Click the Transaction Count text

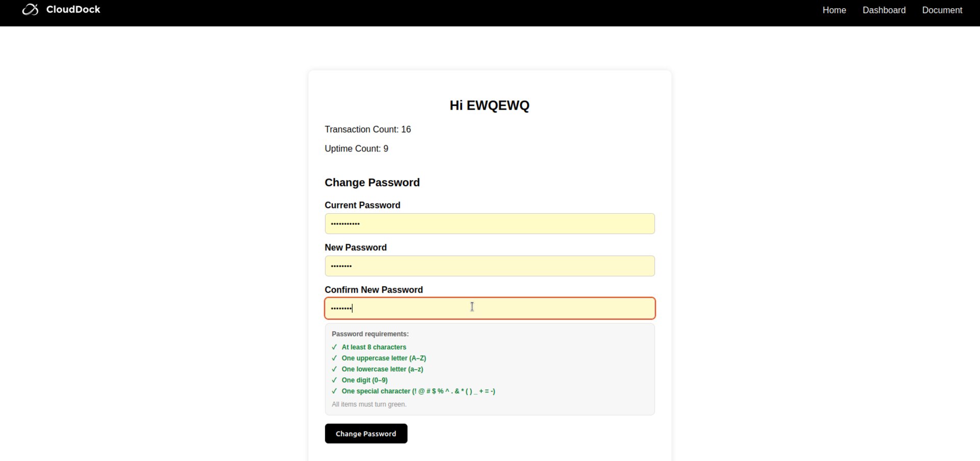[367, 130]
